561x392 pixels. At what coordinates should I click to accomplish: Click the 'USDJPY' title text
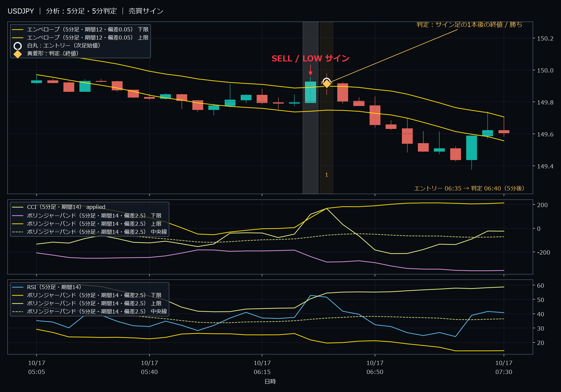(21, 11)
